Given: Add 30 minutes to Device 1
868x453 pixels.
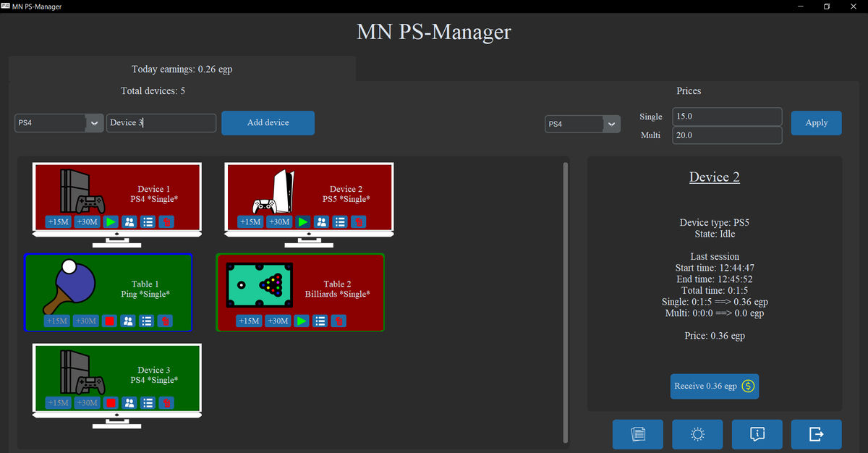Looking at the screenshot, I should tap(87, 222).
